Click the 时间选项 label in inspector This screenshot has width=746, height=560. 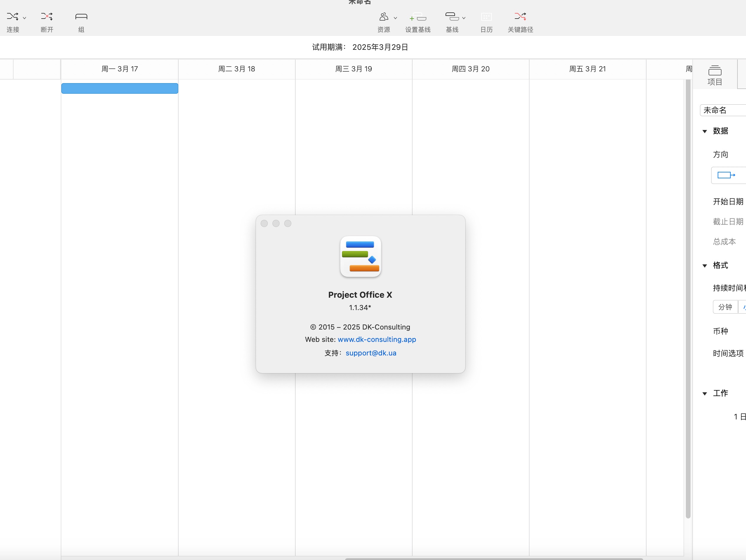[x=728, y=353]
